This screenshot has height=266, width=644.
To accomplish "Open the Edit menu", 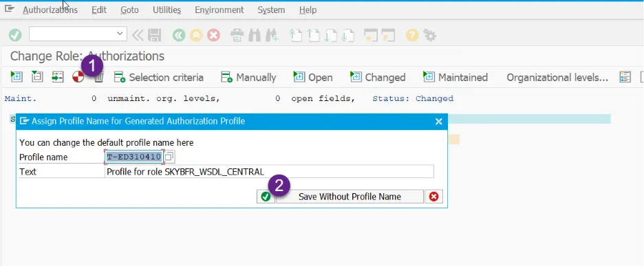I will (x=99, y=10).
